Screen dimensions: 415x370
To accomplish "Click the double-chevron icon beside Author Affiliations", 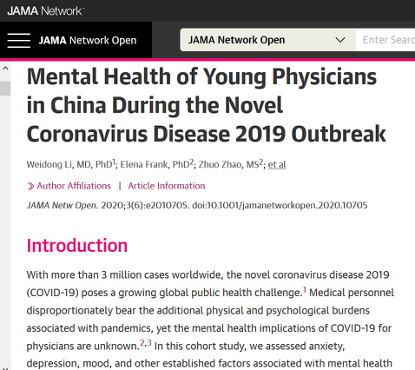I will click(31, 186).
